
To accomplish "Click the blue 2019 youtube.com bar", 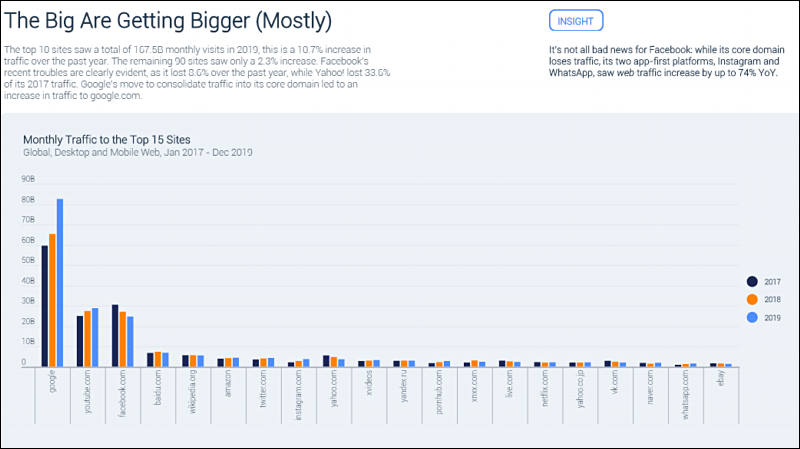I will [95, 337].
